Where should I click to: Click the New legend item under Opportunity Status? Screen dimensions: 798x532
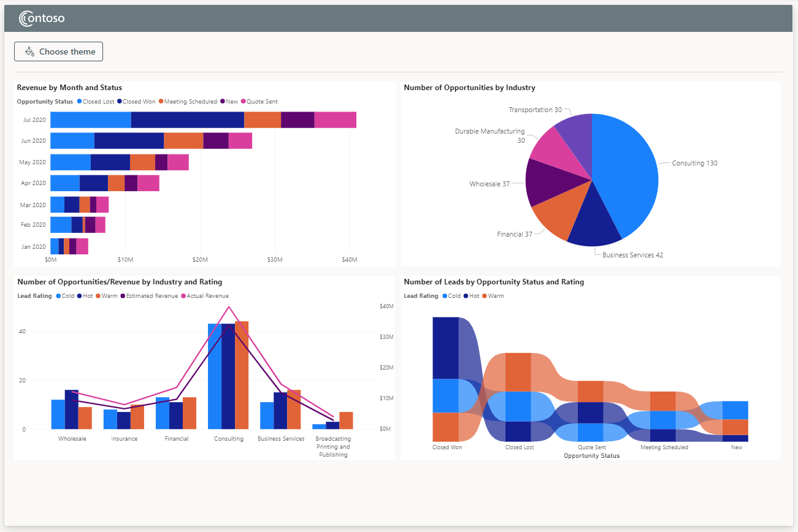(x=229, y=101)
